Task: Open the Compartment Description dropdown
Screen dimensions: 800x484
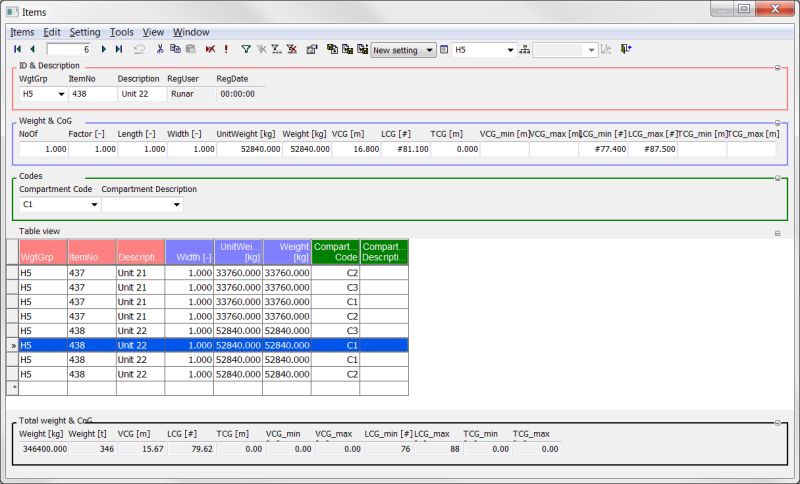Action: point(177,205)
